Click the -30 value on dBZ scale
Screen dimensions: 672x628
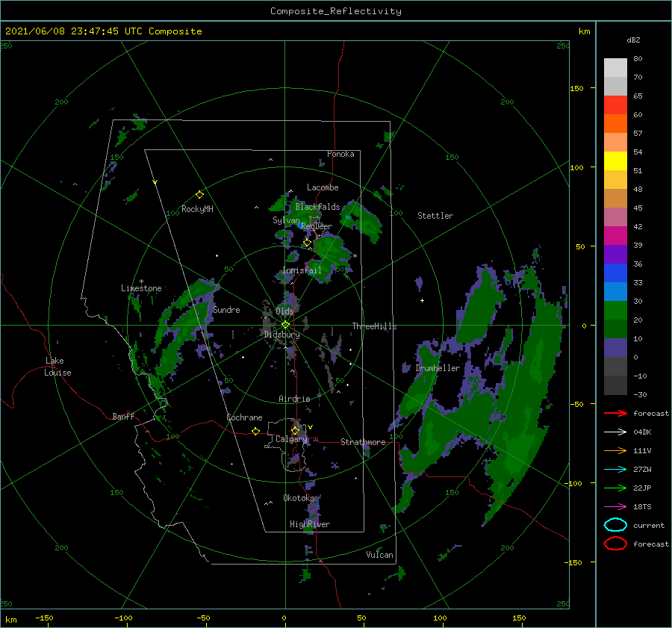point(640,394)
